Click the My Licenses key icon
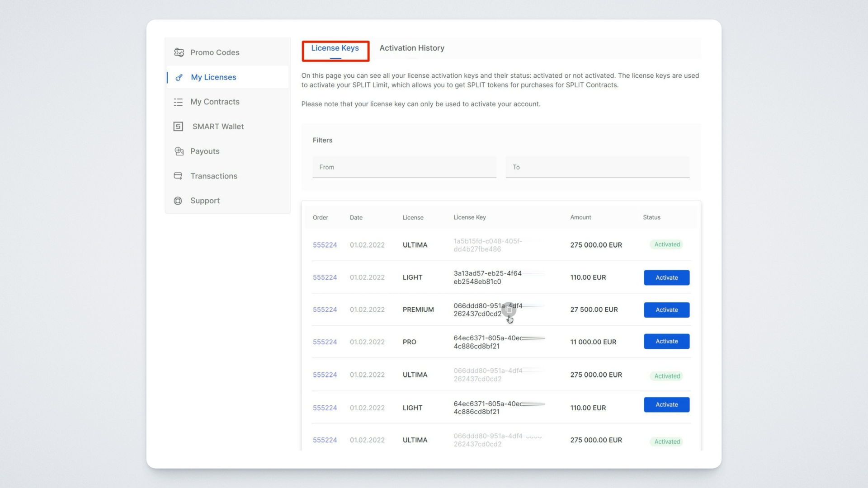 pyautogui.click(x=179, y=77)
